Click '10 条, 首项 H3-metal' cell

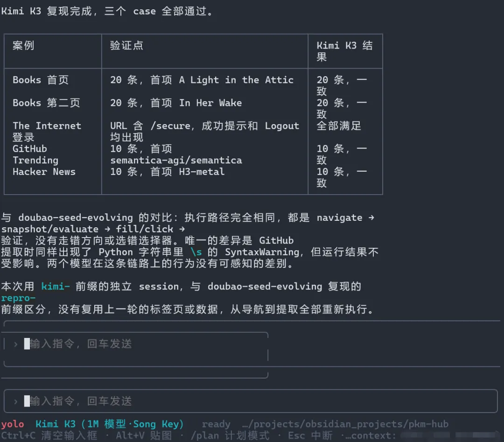coord(167,172)
